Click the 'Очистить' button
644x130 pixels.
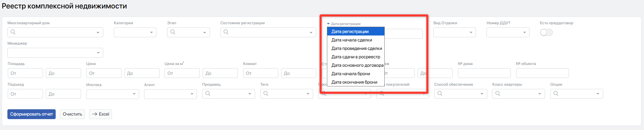click(72, 114)
